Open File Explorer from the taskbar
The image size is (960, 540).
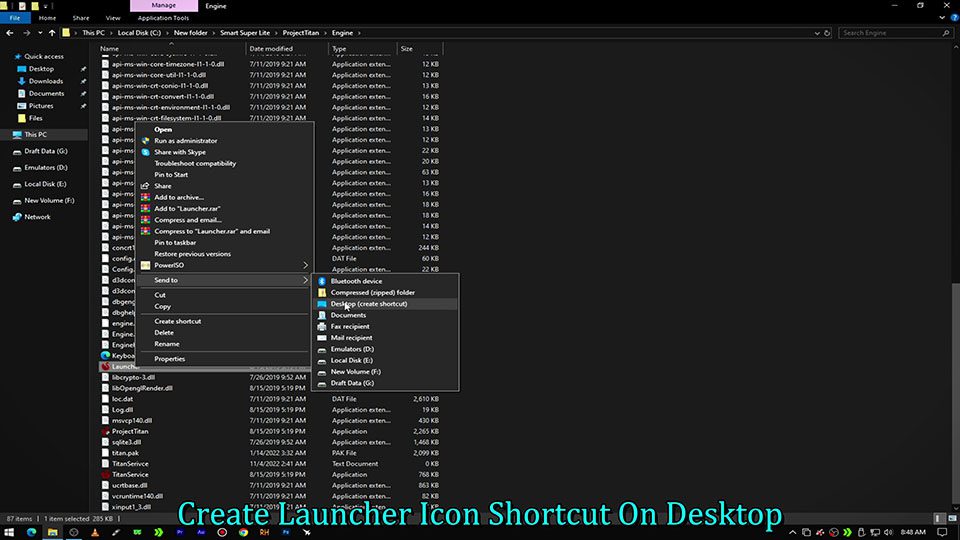pyautogui.click(x=53, y=532)
